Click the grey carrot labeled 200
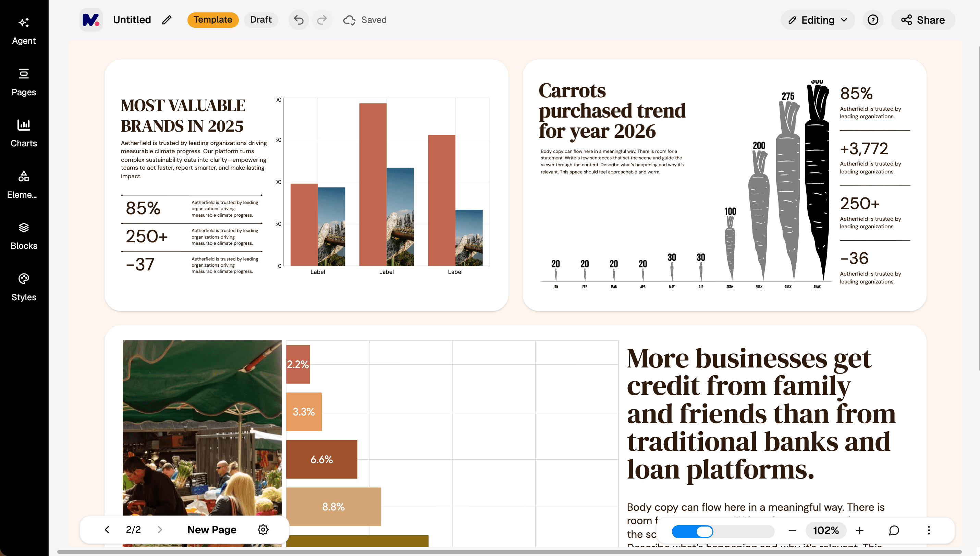The image size is (980, 556). pos(759,216)
